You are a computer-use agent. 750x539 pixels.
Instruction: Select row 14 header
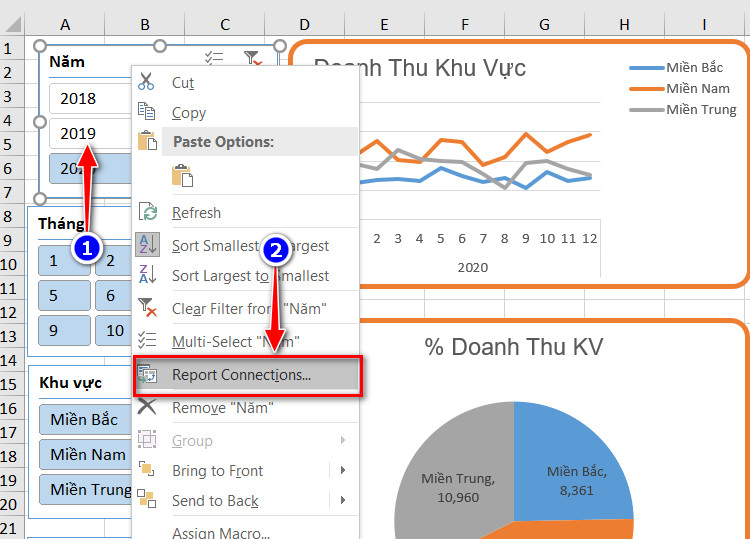(x=10, y=360)
